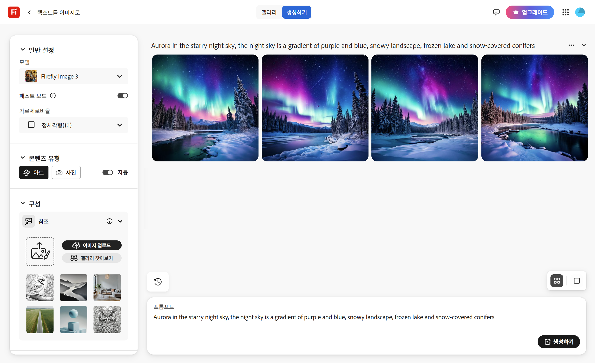Collapse the 일반 설정 section
The image size is (596, 364).
click(23, 50)
